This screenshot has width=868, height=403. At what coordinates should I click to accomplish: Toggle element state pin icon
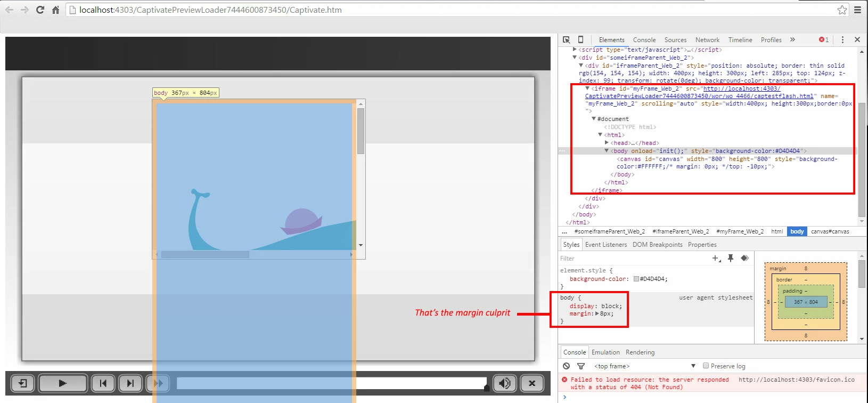click(731, 259)
